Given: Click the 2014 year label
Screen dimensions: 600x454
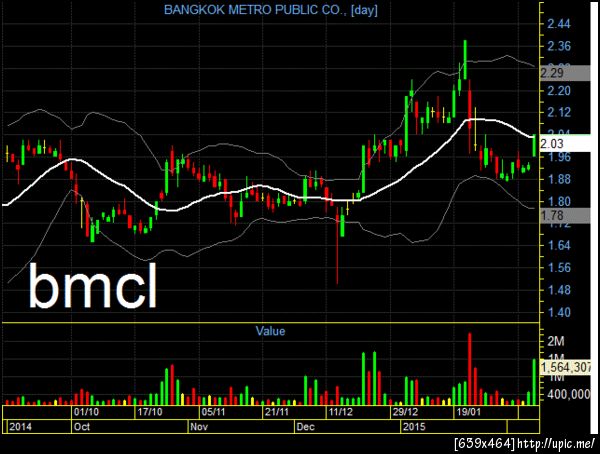Looking at the screenshot, I should 21,426.
